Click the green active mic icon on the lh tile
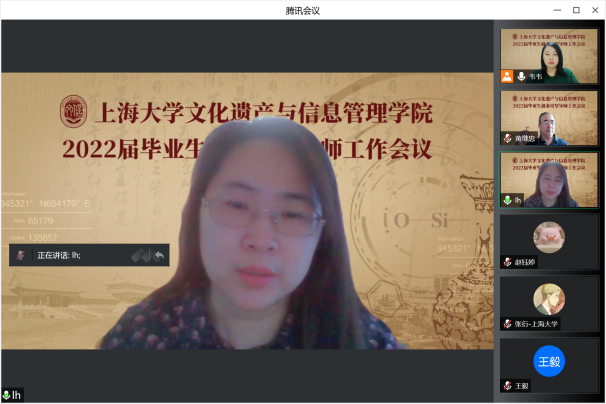Screen dimensions: 606x404 (507, 200)
